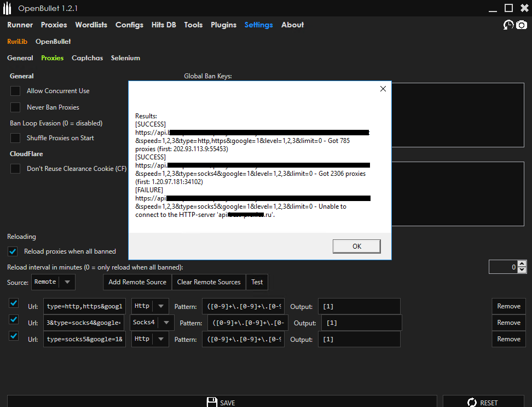532x407 pixels.
Task: Select the RuriLib settings tab
Action: 17,41
